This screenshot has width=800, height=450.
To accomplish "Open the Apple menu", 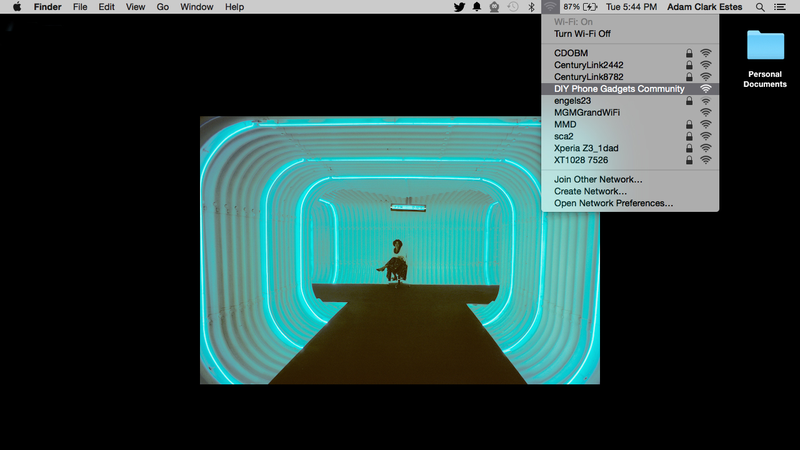I will point(17,7).
